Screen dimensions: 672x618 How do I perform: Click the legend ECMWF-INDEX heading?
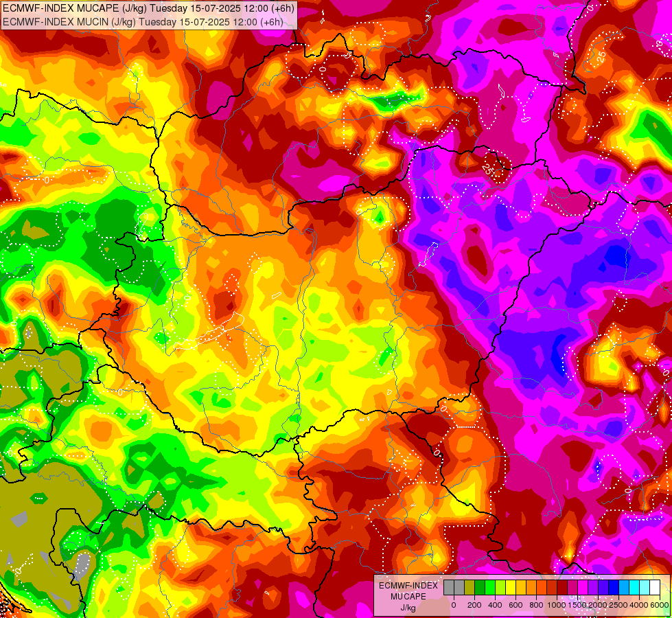pyautogui.click(x=408, y=586)
